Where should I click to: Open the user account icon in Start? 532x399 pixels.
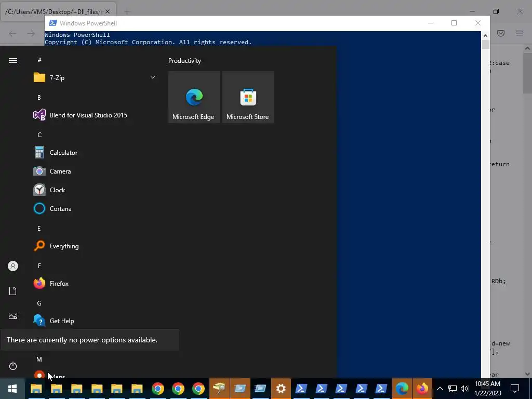pyautogui.click(x=13, y=266)
